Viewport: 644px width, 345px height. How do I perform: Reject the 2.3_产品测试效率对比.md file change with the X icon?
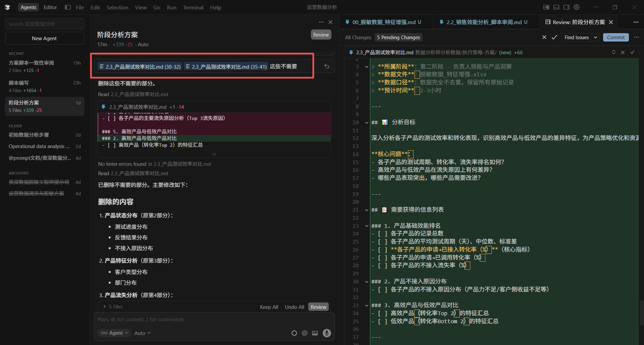click(623, 52)
